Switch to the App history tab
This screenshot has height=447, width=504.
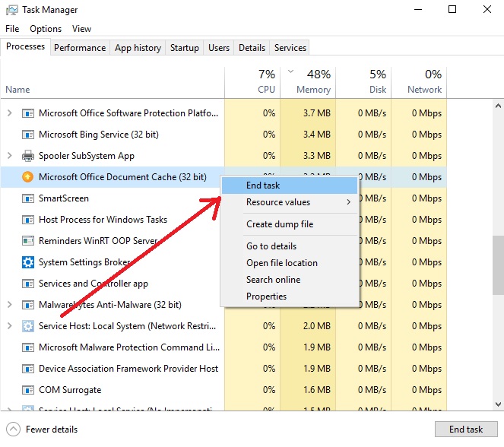(x=138, y=48)
